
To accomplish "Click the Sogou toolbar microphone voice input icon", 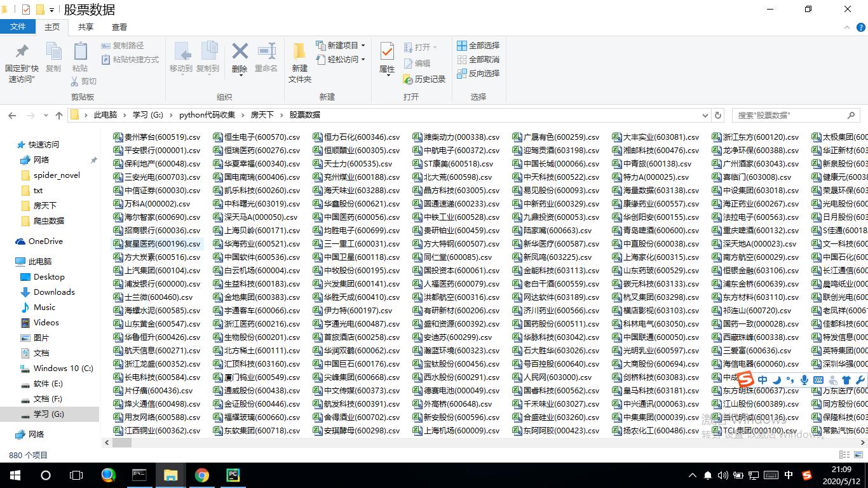I will [804, 380].
